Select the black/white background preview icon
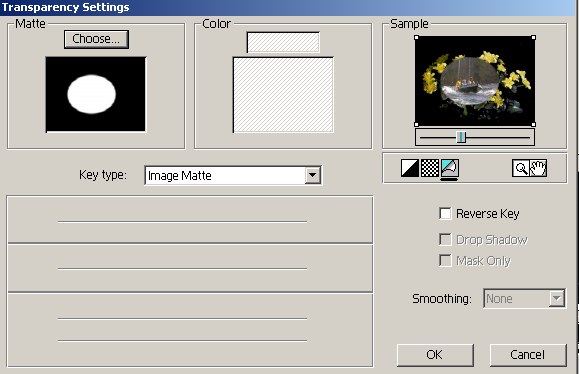579x374 pixels. point(410,168)
